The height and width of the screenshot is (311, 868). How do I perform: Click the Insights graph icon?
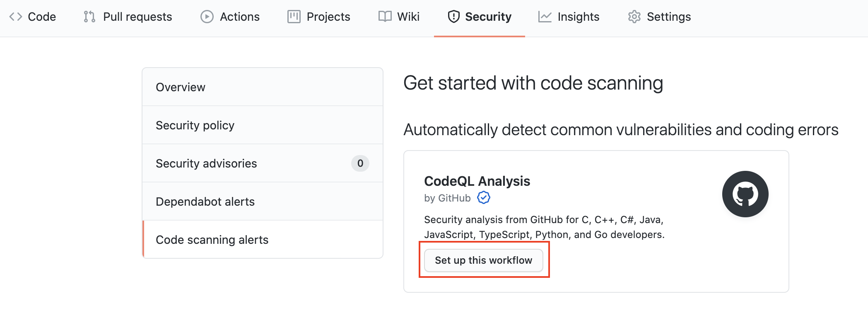coord(545,17)
